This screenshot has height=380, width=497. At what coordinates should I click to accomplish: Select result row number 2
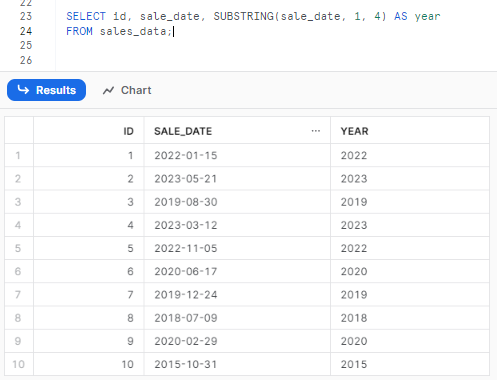19,179
